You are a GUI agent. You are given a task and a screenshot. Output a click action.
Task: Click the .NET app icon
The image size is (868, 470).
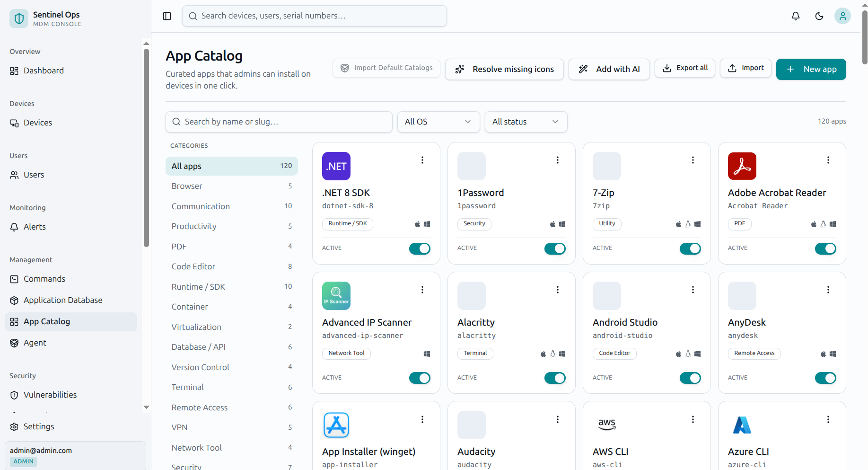click(336, 166)
